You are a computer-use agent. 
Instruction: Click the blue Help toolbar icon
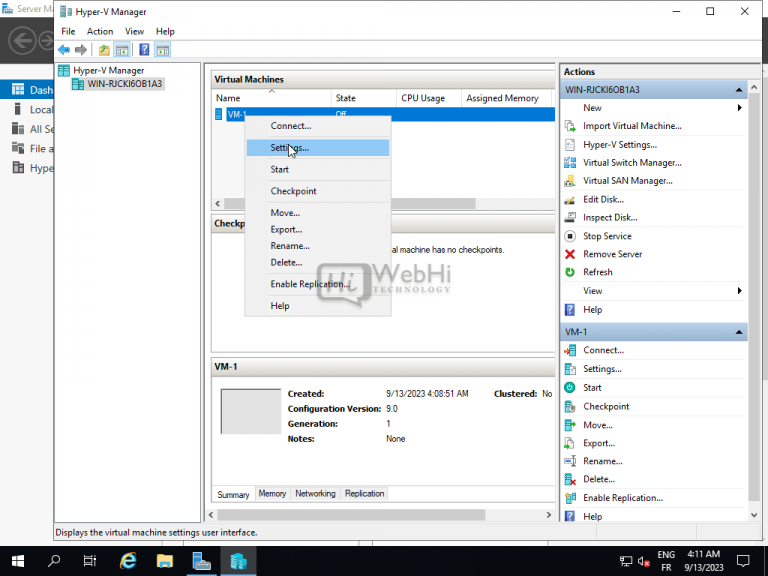(x=144, y=50)
